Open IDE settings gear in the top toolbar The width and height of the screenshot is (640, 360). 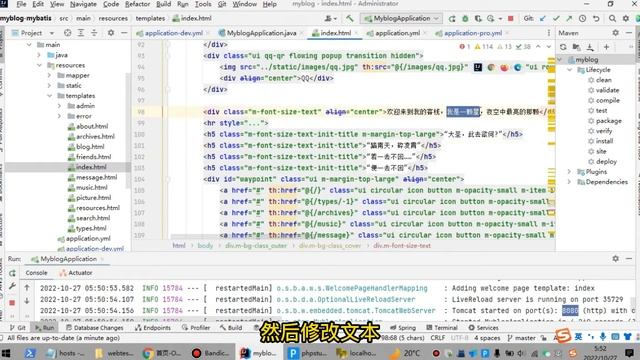(626, 18)
